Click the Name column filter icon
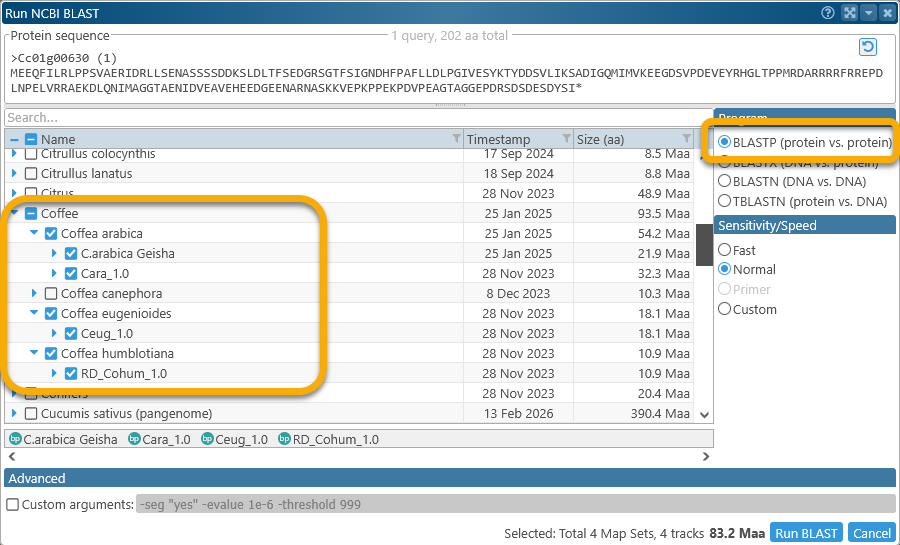 (x=457, y=139)
